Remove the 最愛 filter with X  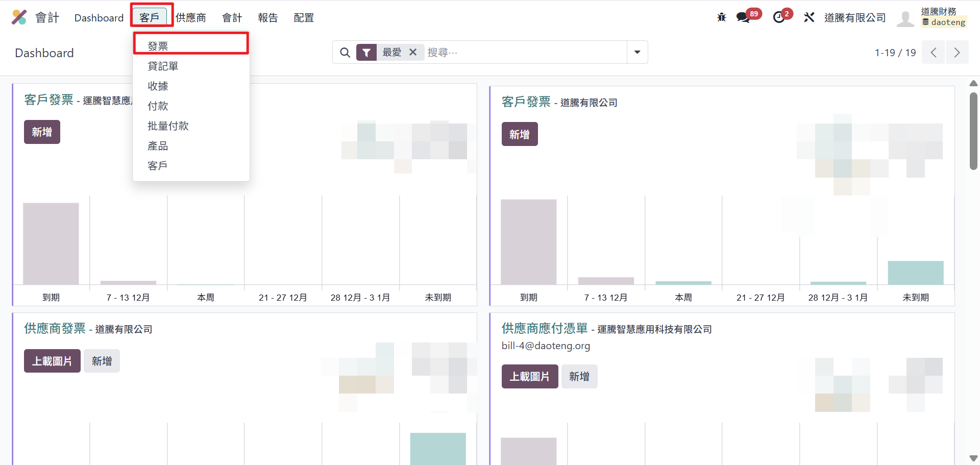click(413, 52)
